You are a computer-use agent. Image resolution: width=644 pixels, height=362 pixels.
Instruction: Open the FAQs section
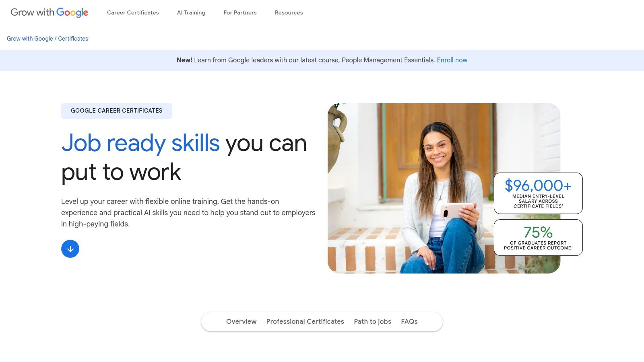[409, 321]
